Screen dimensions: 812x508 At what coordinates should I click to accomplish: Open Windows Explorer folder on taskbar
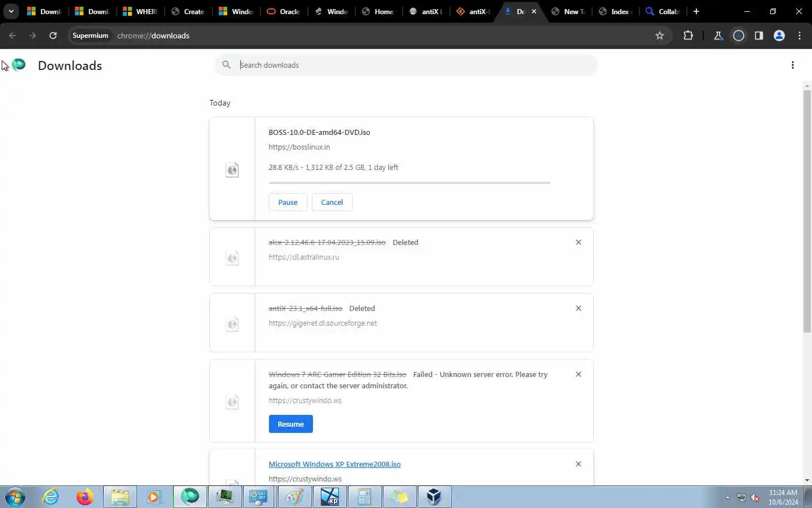pyautogui.click(x=120, y=497)
